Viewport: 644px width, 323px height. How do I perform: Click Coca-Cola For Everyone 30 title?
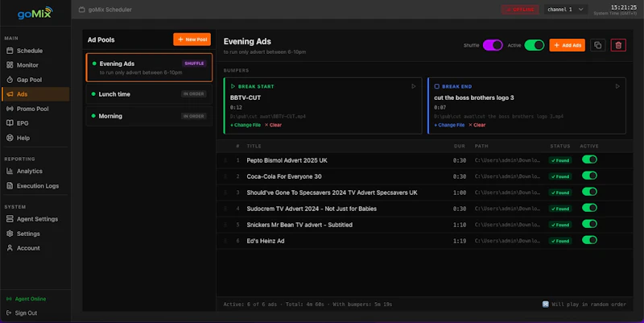(x=284, y=176)
